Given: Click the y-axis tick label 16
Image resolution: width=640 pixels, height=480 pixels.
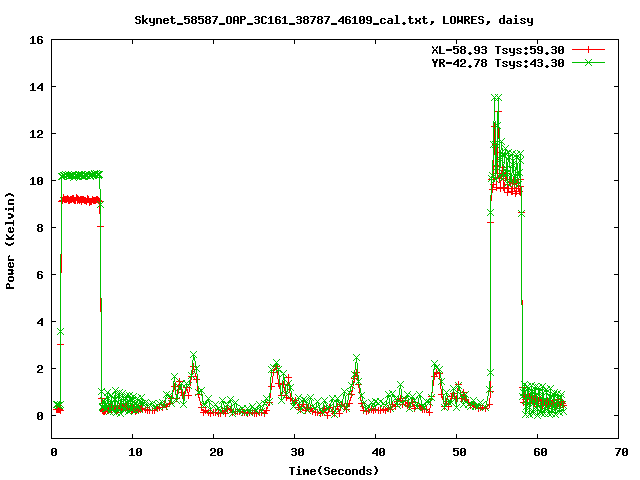Looking at the screenshot, I should [x=36, y=40].
